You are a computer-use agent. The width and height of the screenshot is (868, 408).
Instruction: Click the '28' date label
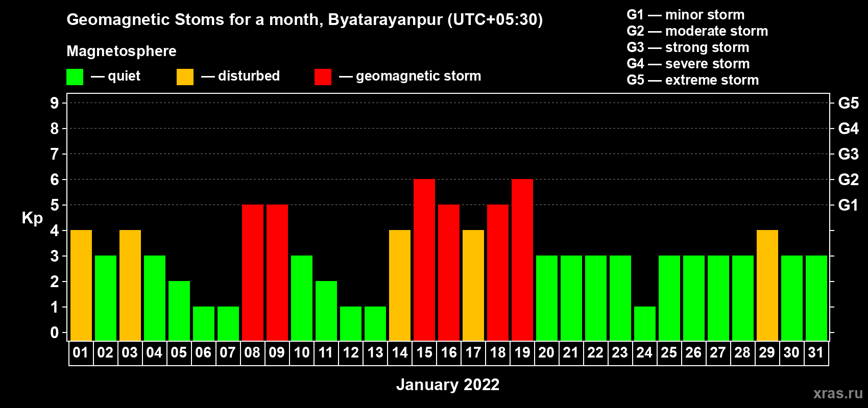(x=742, y=352)
